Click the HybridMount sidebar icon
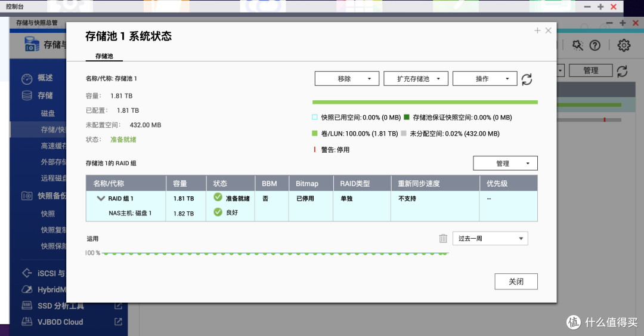This screenshot has width=644, height=336. 27,289
